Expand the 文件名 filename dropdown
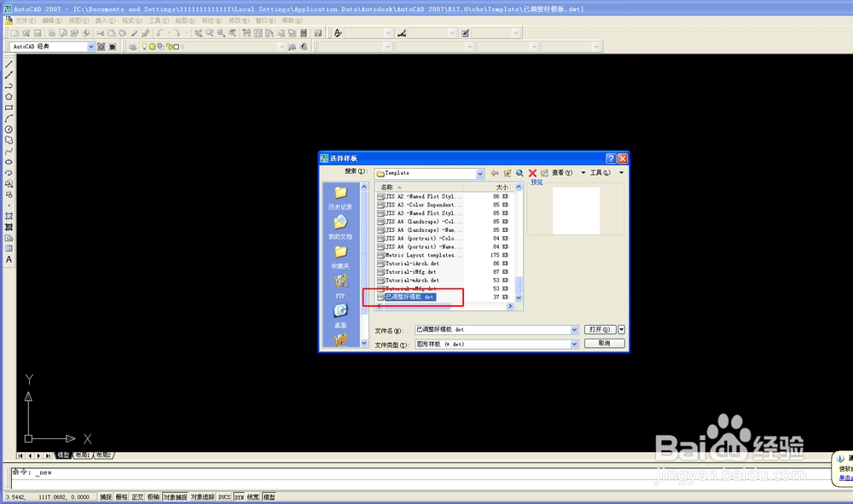The image size is (853, 504). [574, 330]
